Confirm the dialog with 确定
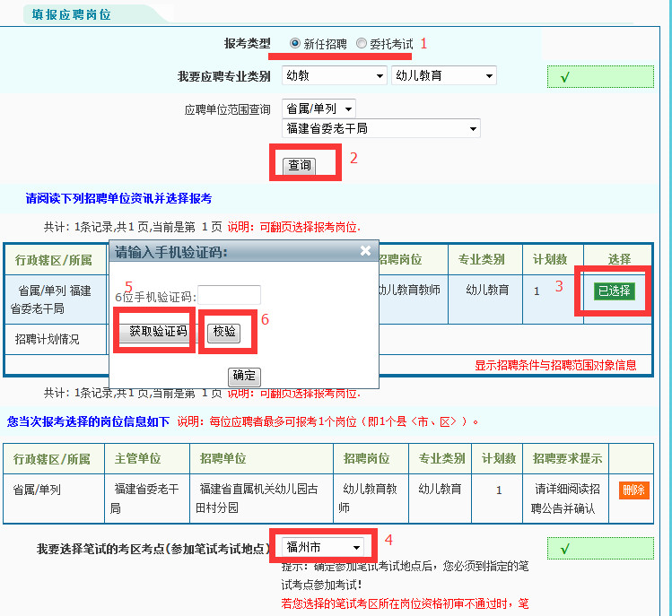This screenshot has width=672, height=616. (x=243, y=375)
